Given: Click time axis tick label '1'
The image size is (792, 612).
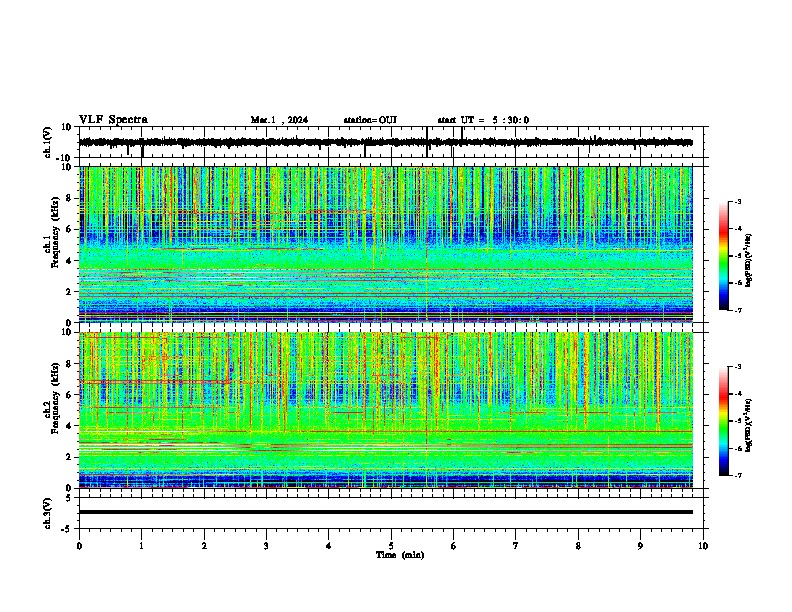Looking at the screenshot, I should pos(141,546).
